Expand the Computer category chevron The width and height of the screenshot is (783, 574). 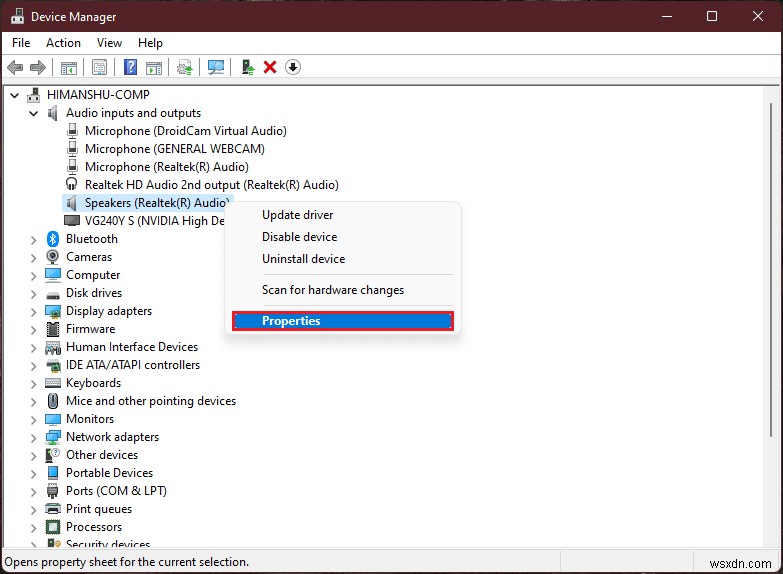coord(33,276)
